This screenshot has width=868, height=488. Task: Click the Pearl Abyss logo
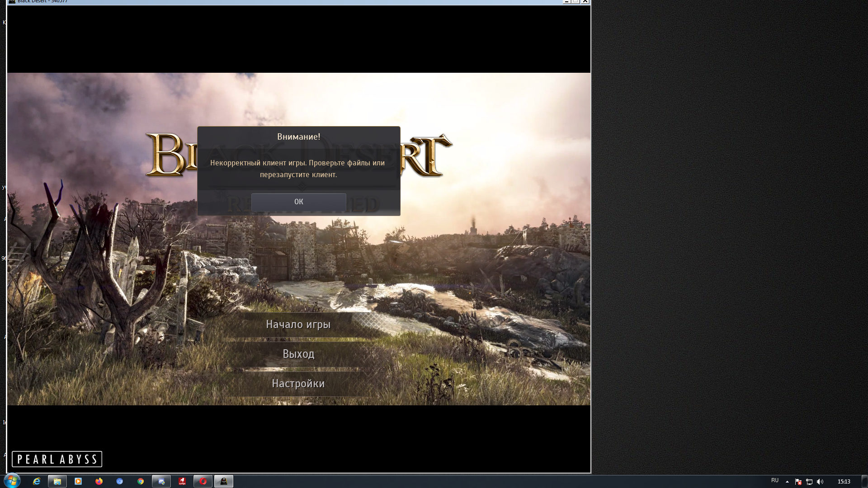tap(57, 459)
